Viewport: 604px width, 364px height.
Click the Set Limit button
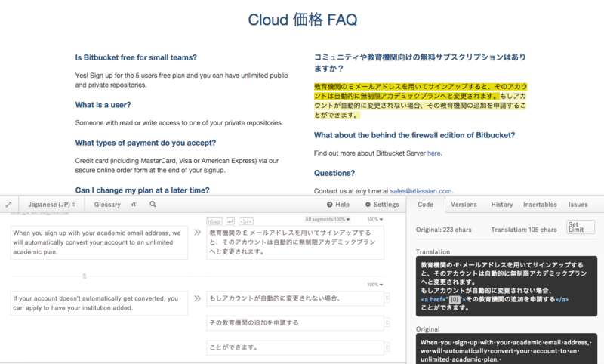click(x=581, y=227)
